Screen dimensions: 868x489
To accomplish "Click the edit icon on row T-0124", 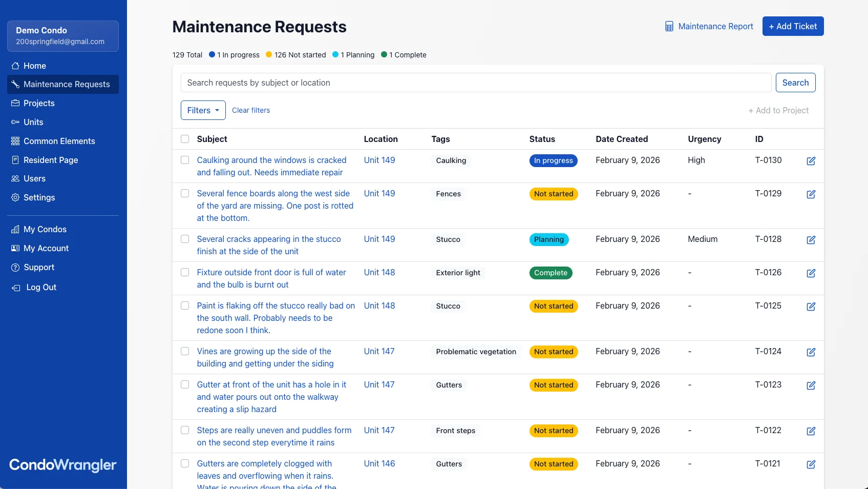I will [x=811, y=352].
